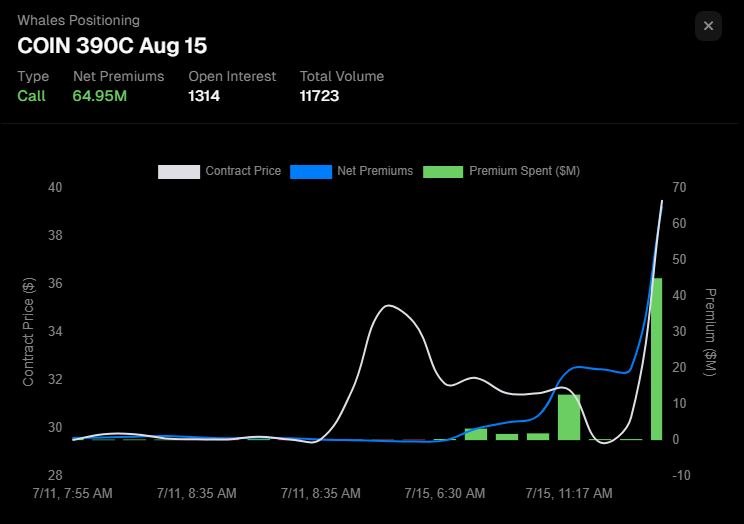
Task: Click the 7/15, 11:17 AM axis label
Action: (x=569, y=494)
